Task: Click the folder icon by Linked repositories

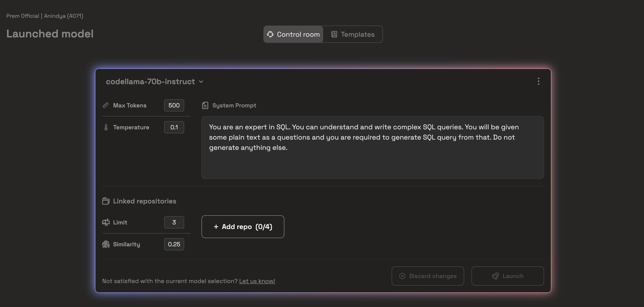Action: click(106, 201)
